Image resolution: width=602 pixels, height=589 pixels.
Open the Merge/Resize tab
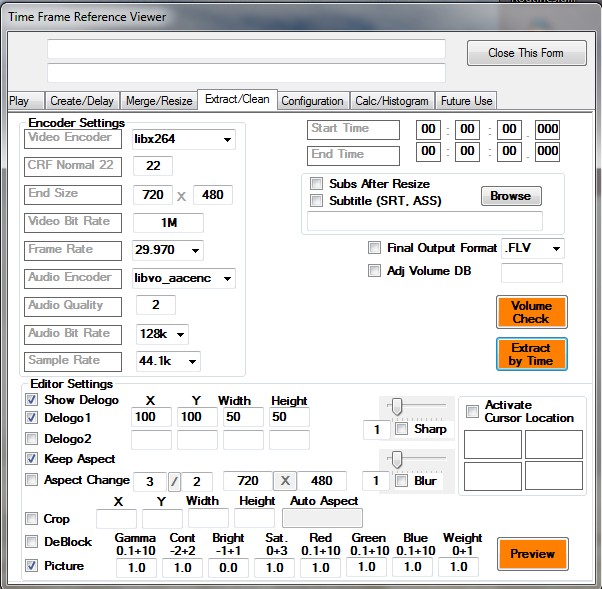pyautogui.click(x=159, y=101)
